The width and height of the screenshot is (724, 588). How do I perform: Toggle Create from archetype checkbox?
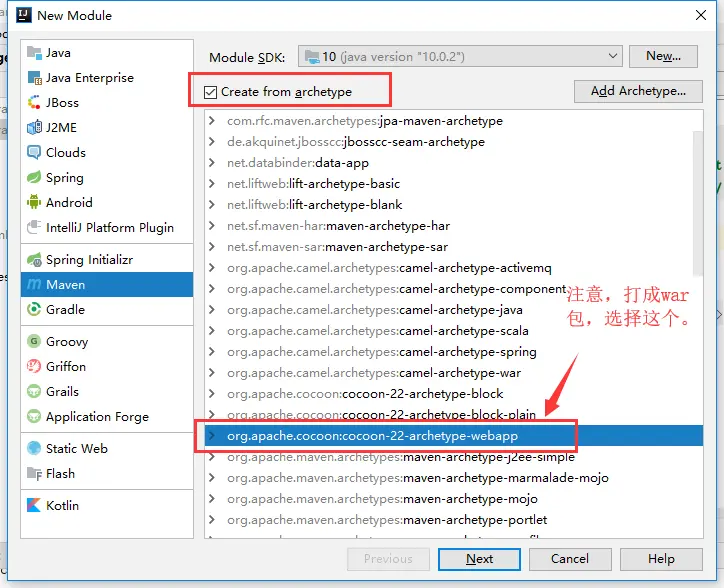[211, 92]
